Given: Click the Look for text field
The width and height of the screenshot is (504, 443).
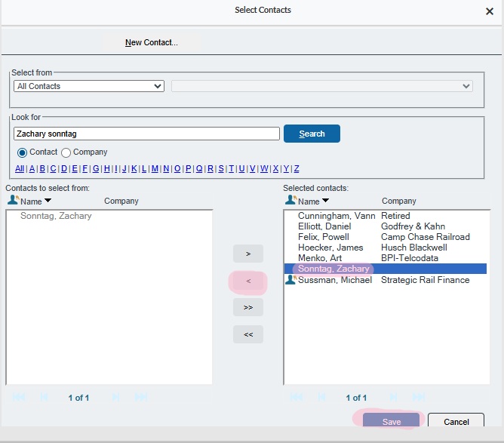Looking at the screenshot, I should [146, 134].
